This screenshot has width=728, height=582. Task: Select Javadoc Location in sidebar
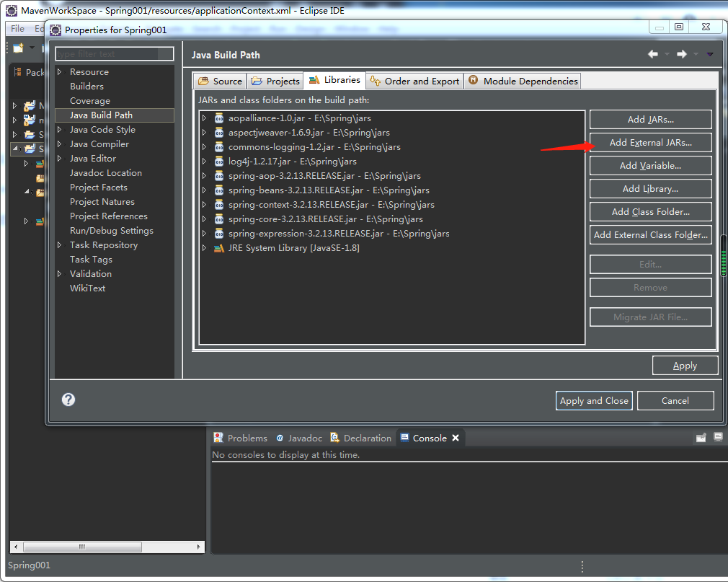(x=106, y=173)
